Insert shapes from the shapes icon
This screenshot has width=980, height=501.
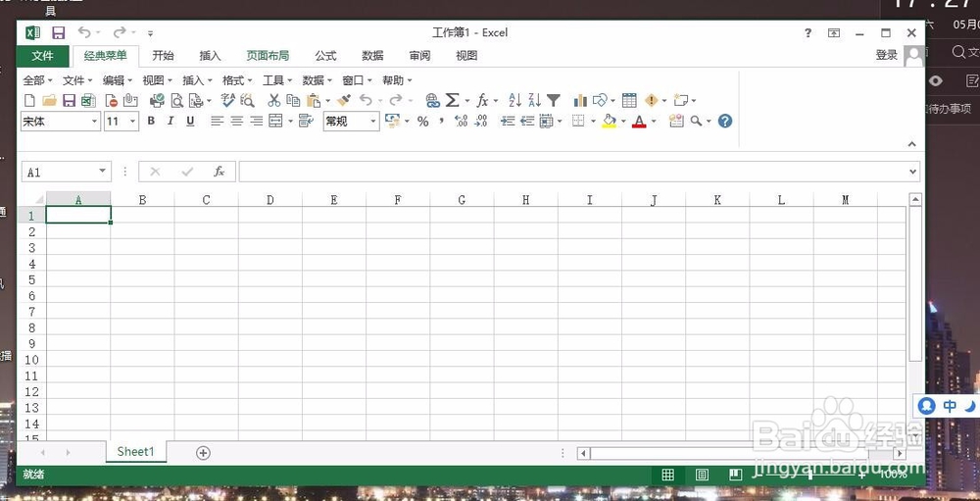[x=600, y=100]
